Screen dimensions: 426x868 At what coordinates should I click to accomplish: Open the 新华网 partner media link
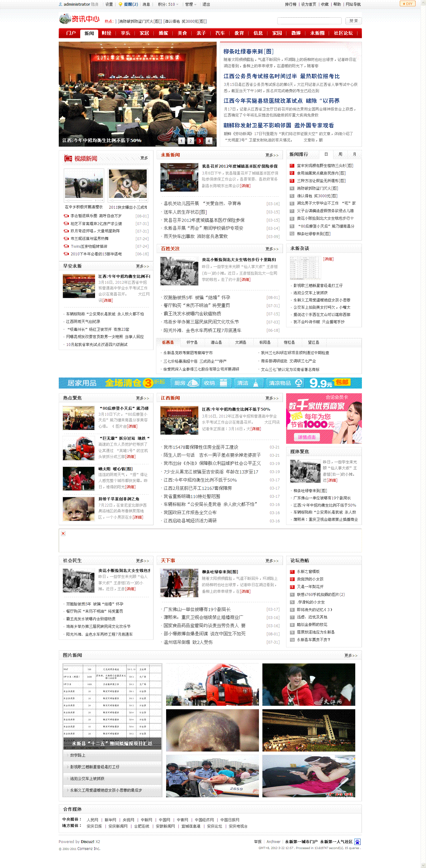click(110, 820)
